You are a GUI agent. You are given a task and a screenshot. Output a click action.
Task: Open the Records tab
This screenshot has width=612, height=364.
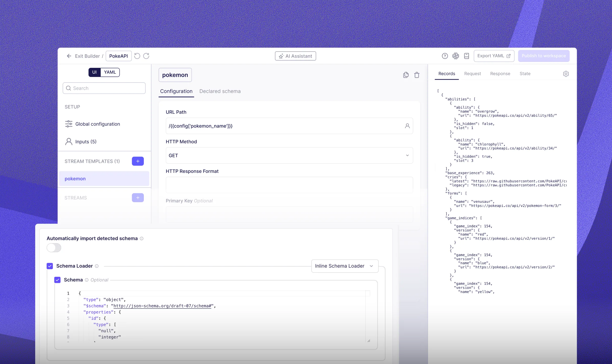(x=447, y=74)
